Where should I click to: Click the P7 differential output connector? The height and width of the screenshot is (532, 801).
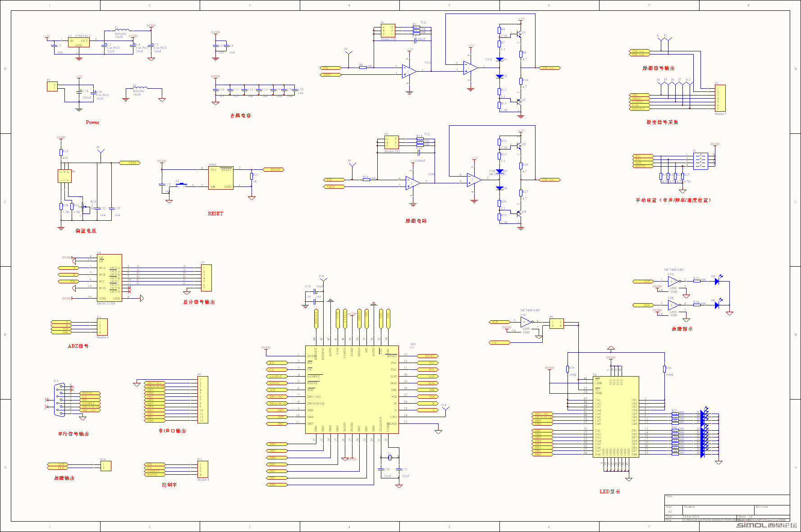click(206, 278)
